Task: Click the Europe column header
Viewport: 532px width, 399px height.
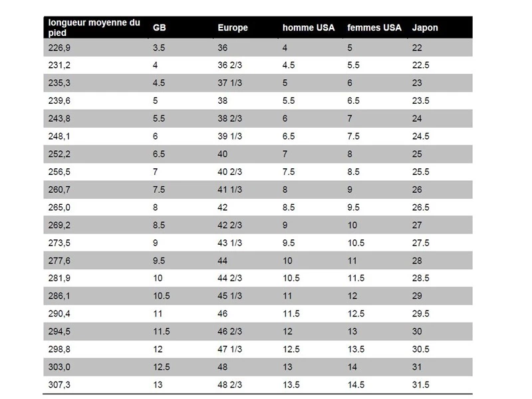Action: coord(233,28)
